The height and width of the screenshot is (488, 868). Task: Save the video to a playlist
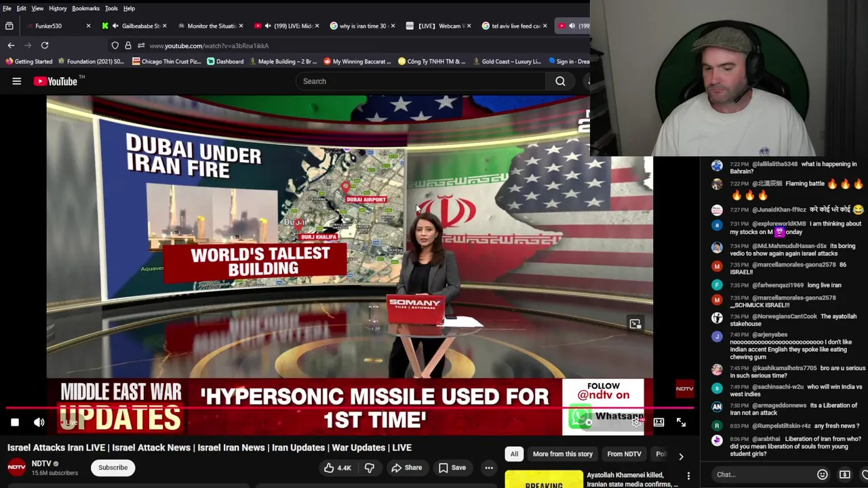pos(452,468)
